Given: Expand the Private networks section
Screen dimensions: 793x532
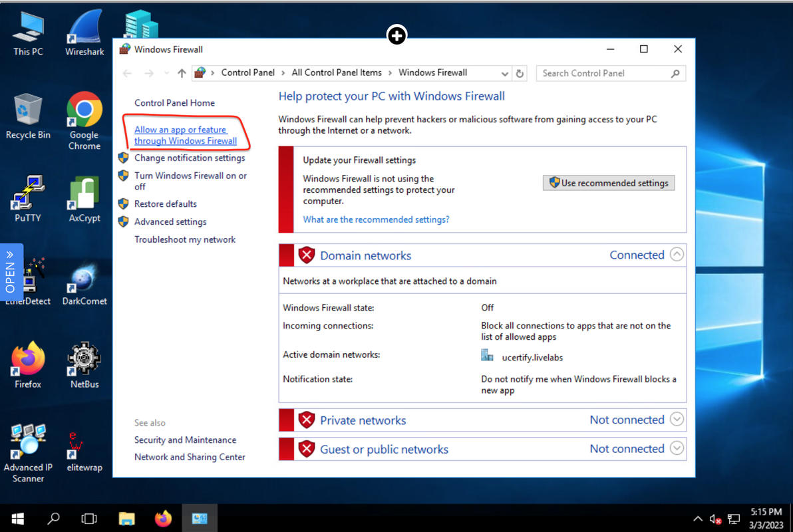Looking at the screenshot, I should (677, 419).
